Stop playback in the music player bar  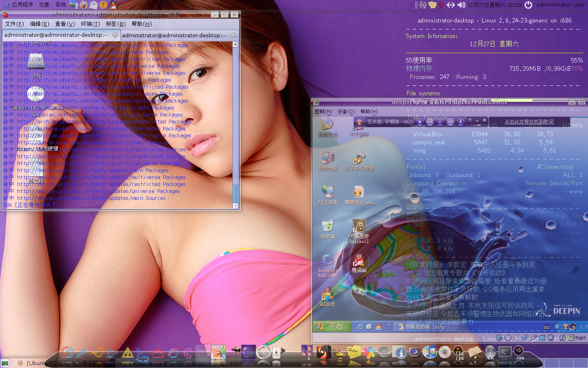coord(420,121)
